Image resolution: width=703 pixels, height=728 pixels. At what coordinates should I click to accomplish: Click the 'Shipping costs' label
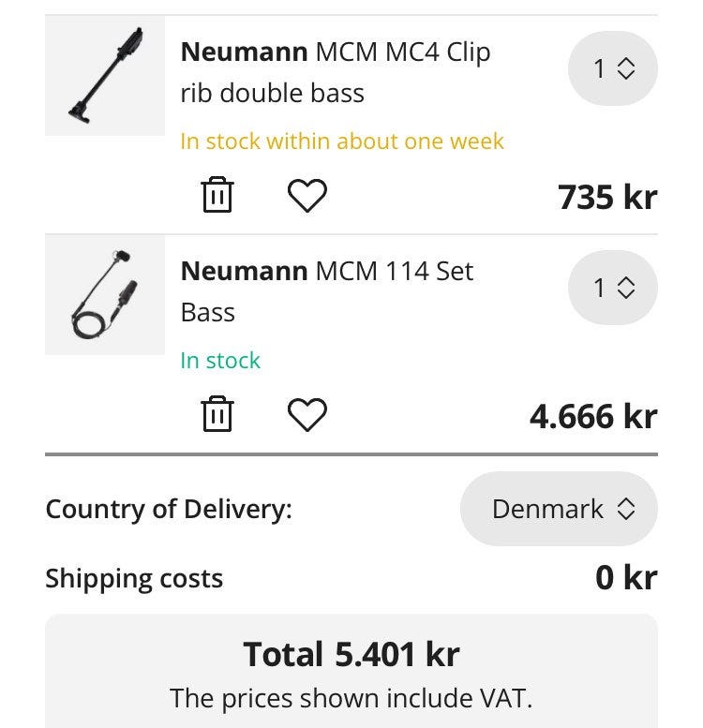134,578
